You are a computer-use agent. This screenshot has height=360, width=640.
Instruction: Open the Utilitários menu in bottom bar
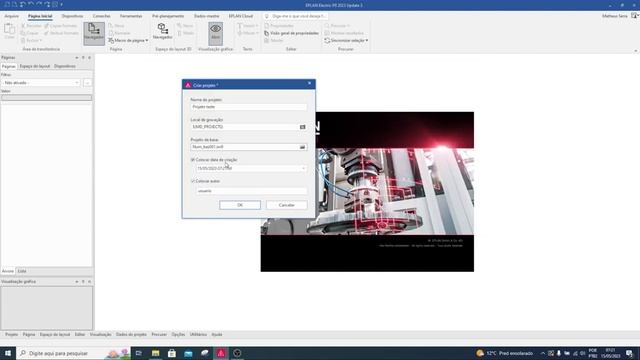click(x=198, y=334)
